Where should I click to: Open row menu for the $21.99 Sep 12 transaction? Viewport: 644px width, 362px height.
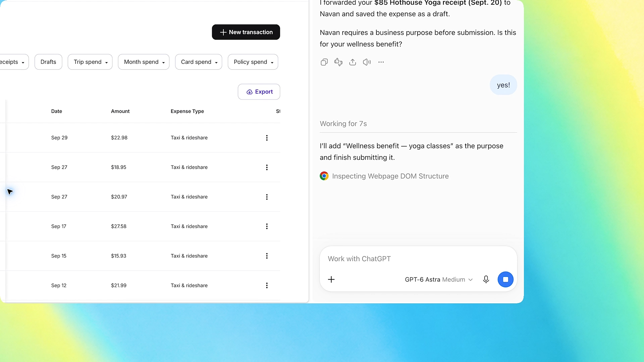267,285
